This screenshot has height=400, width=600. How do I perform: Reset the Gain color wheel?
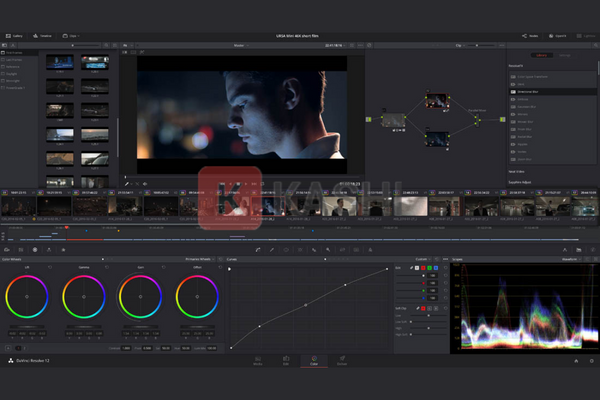tap(163, 267)
